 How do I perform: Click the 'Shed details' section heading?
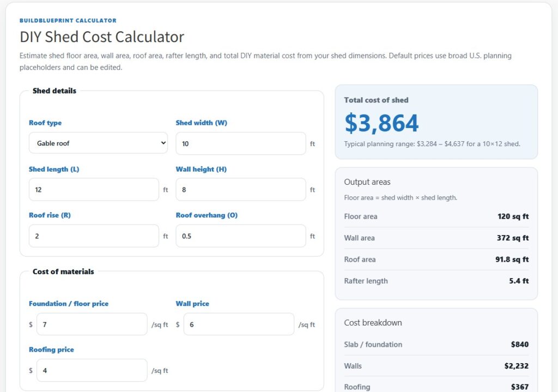(54, 91)
